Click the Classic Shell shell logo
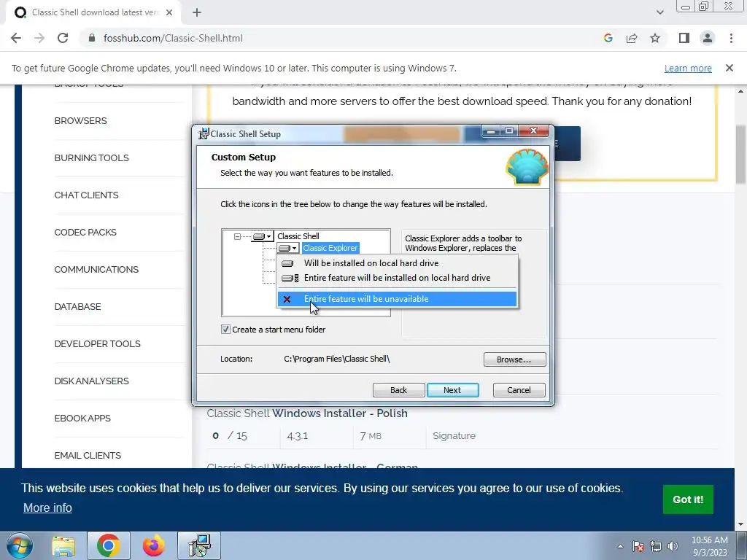Viewport: 747px width, 560px height. pyautogui.click(x=527, y=167)
